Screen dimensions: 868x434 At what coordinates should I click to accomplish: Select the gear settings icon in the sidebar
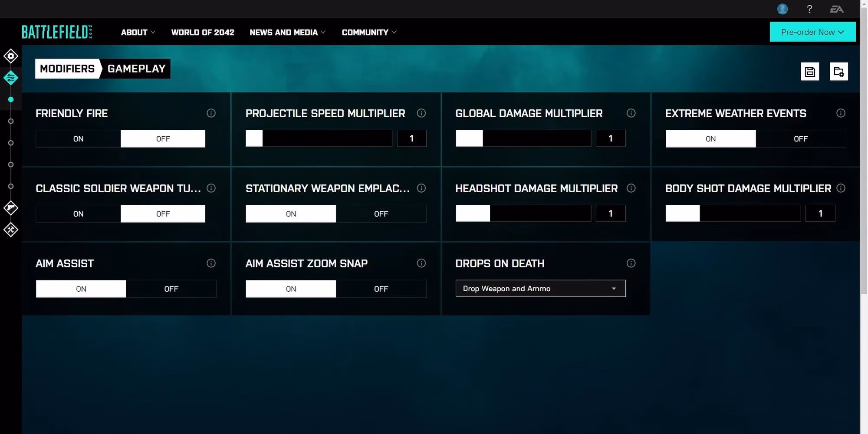click(11, 56)
